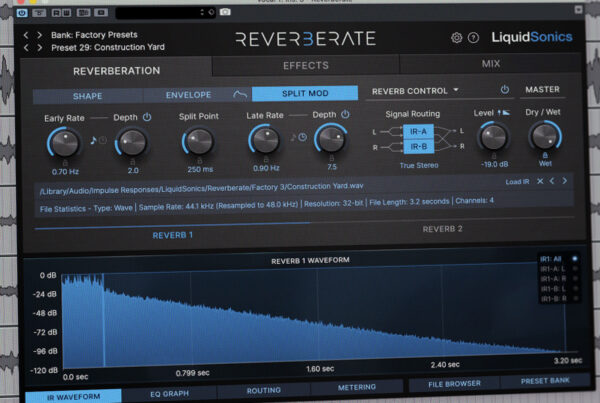This screenshot has height=403, width=600.
Task: Click the envelope curve icon next to ENVELOPE
Action: pos(240,94)
